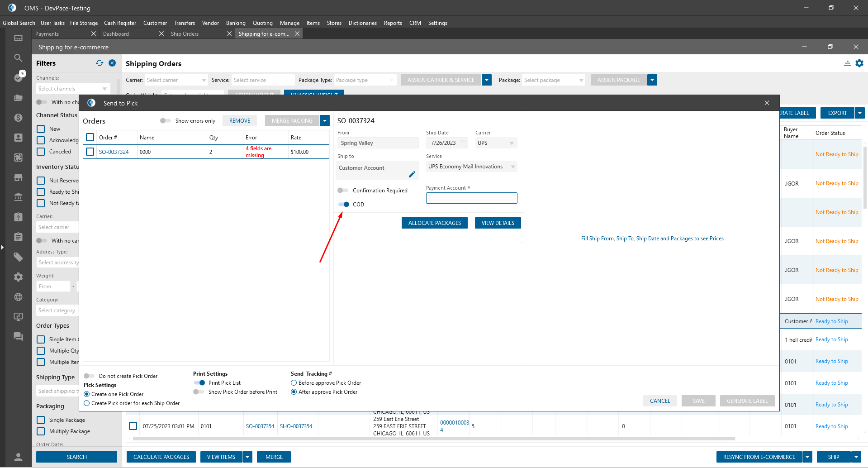Select Create Pick order for each Ship Order
Image resolution: width=868 pixels, height=468 pixels.
[87, 403]
